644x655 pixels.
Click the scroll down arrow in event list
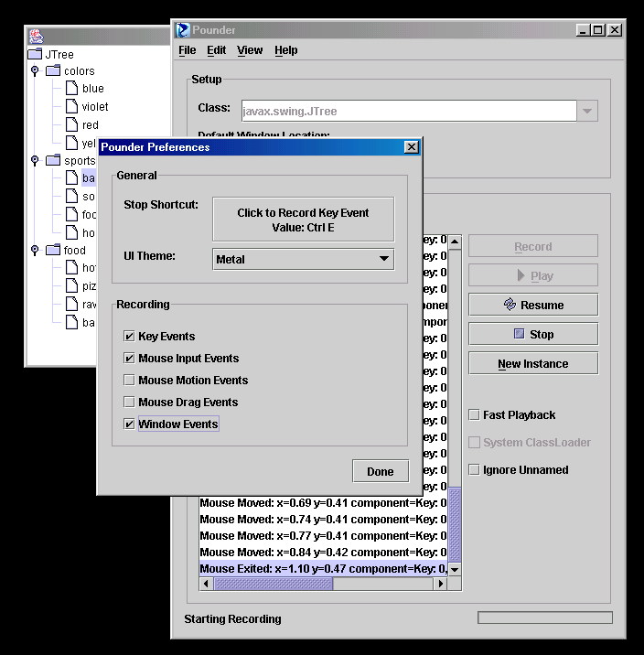click(x=455, y=569)
